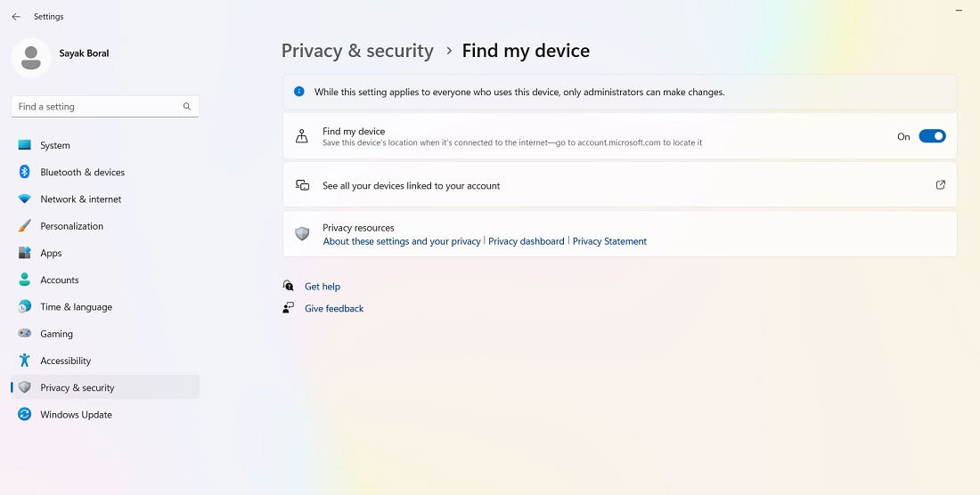980x495 pixels.
Task: Open the Privacy dashboard link
Action: (527, 241)
